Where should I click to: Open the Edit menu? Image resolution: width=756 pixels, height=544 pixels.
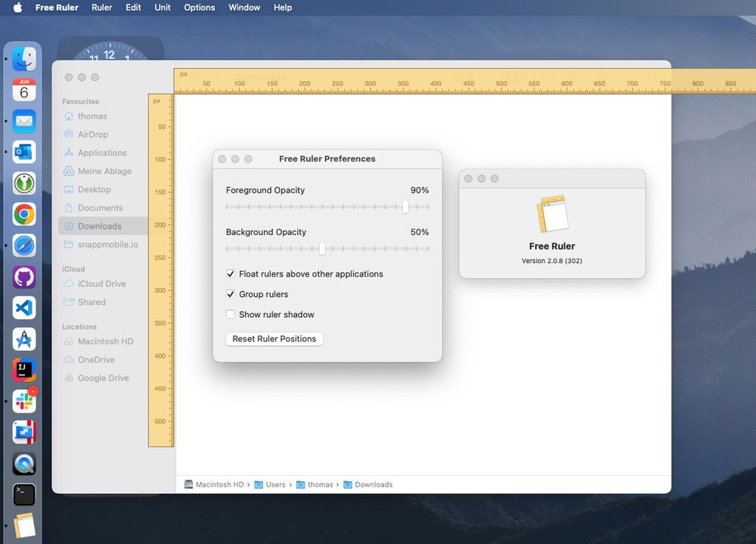pos(133,8)
